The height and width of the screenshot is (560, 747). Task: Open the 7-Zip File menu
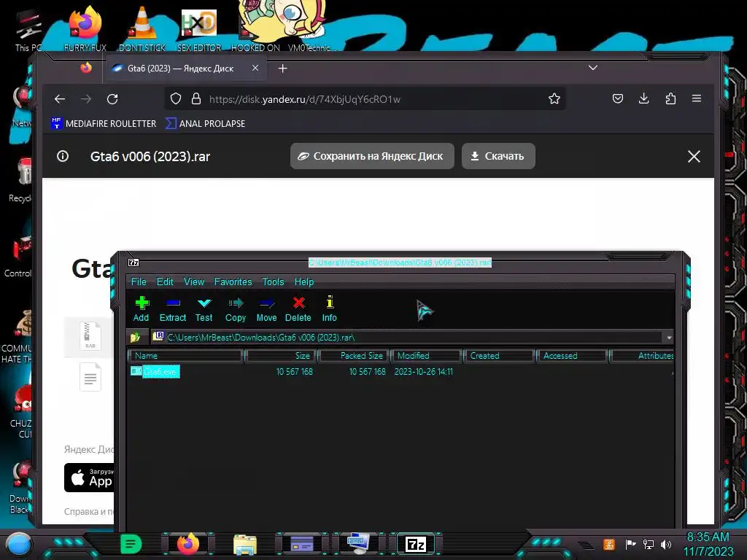[139, 281]
